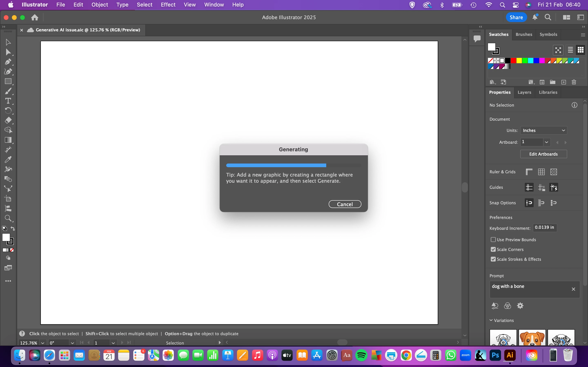Screen dimensions: 588x367
Task: Open the Effect menu
Action: (x=168, y=5)
